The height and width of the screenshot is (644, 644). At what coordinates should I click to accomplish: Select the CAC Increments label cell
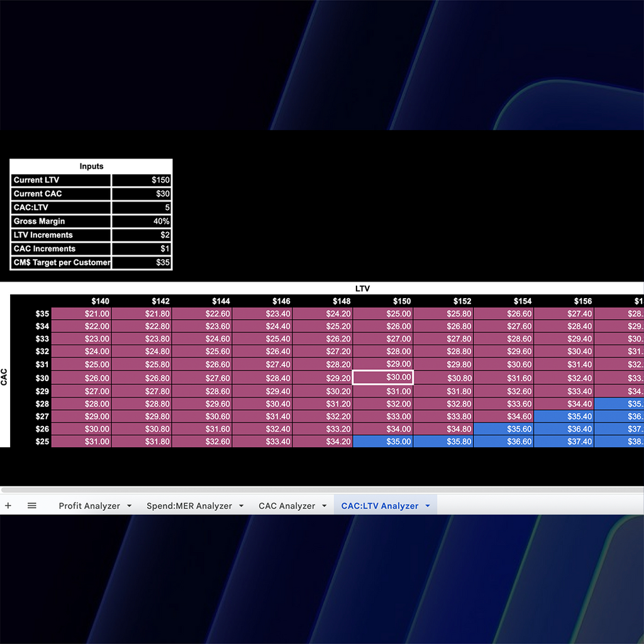(x=60, y=248)
